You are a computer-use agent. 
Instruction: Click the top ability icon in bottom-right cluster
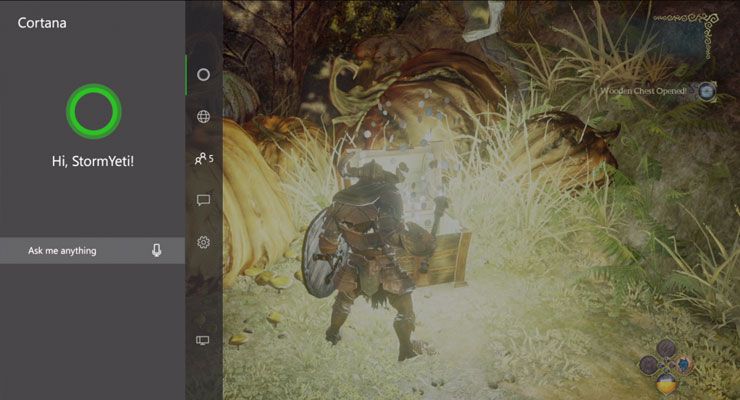coord(666,350)
